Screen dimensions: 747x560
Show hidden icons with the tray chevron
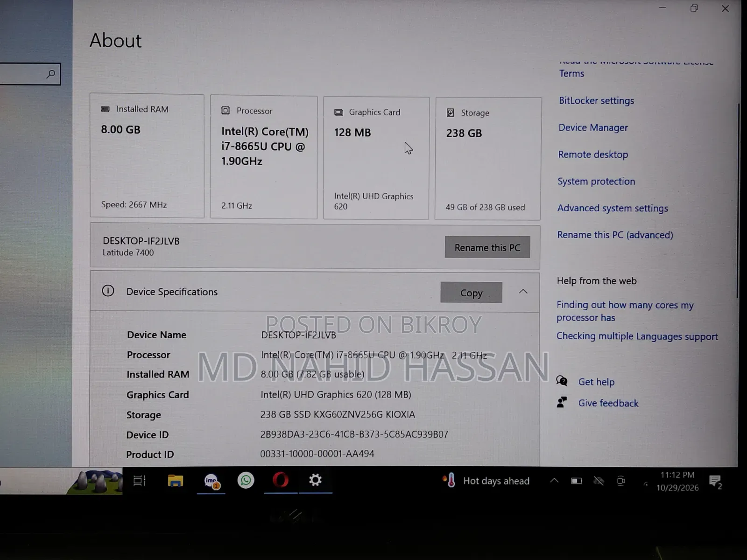[x=554, y=481]
